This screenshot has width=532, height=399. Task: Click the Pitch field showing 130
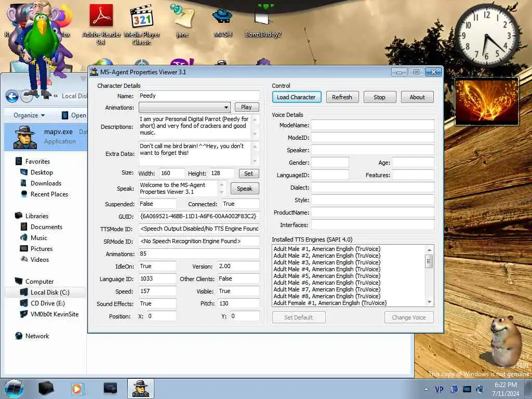click(x=238, y=303)
